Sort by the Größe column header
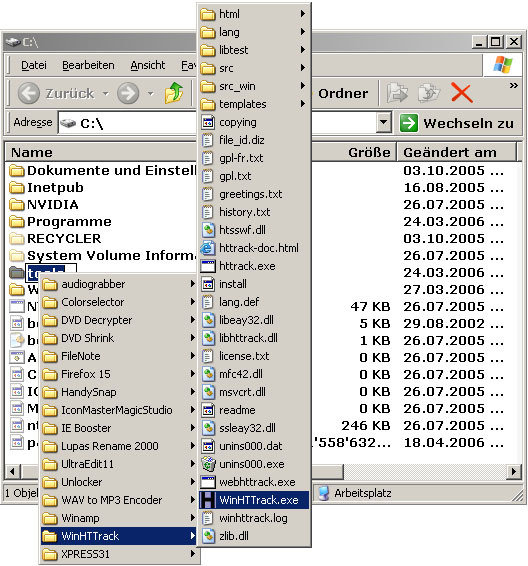 [353, 152]
